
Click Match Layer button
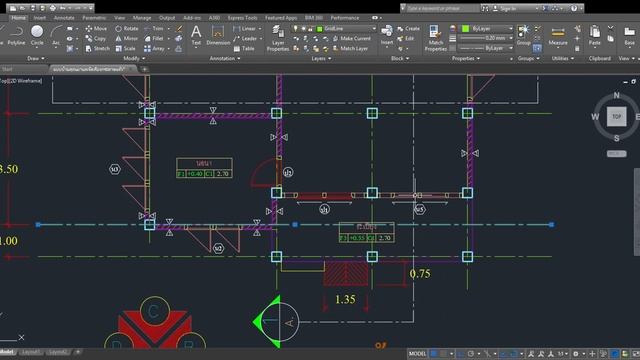coord(350,48)
